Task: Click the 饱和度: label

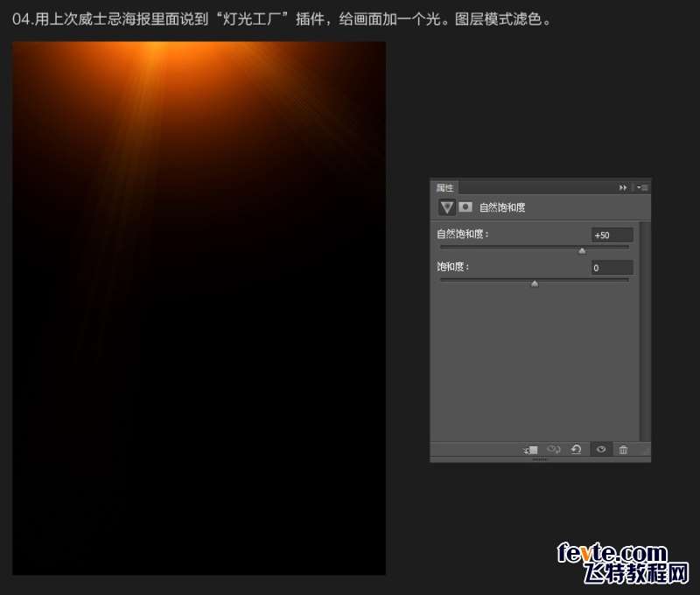Action: (452, 267)
